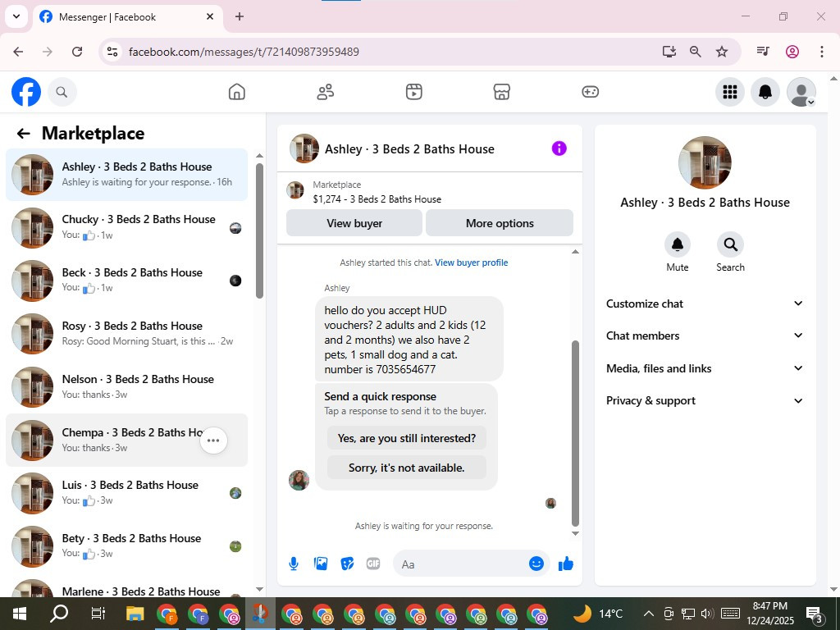This screenshot has height=630, width=840.
Task: Reload the page
Action: (77, 52)
